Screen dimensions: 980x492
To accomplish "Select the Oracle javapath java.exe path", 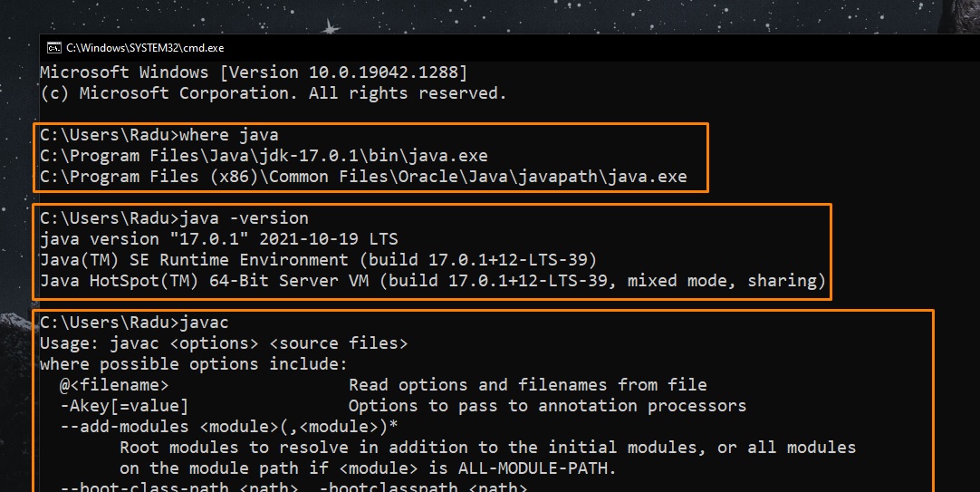I will coord(362,178).
